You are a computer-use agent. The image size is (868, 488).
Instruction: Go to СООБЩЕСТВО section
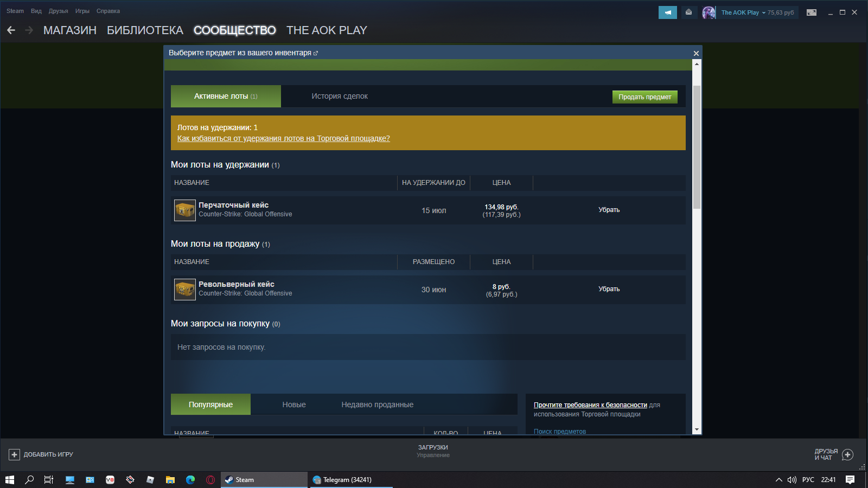click(x=235, y=30)
